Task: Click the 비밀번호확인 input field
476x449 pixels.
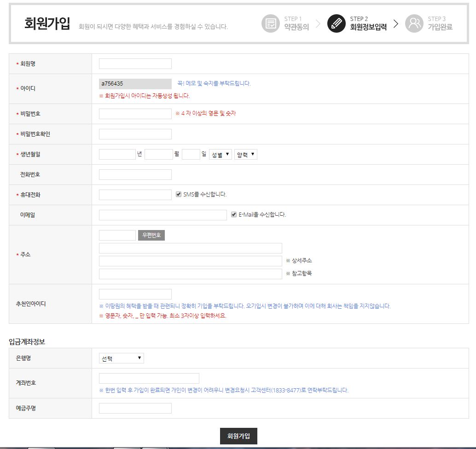Action: [x=135, y=134]
